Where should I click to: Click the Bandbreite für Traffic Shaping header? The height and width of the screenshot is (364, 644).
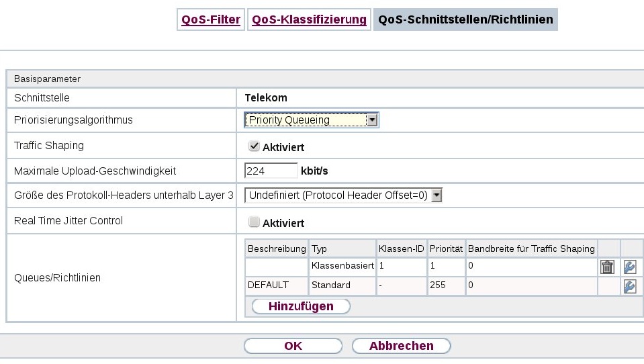[x=531, y=248]
